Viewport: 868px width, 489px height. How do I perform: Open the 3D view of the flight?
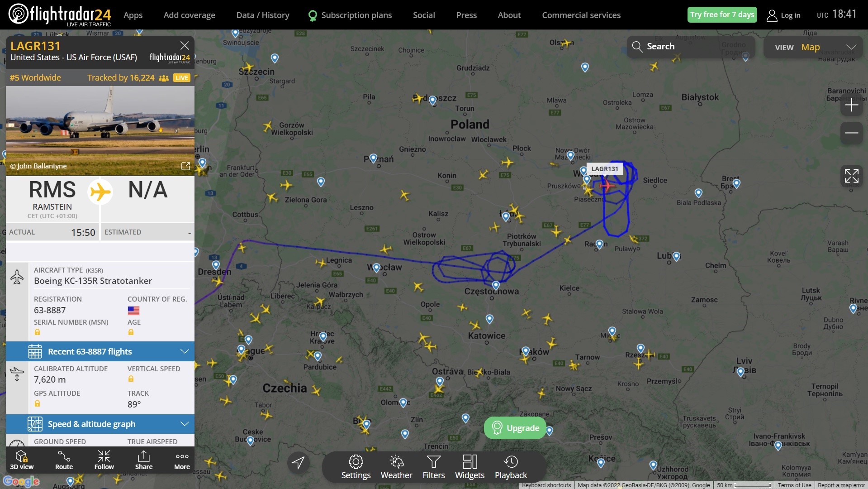pos(22,460)
